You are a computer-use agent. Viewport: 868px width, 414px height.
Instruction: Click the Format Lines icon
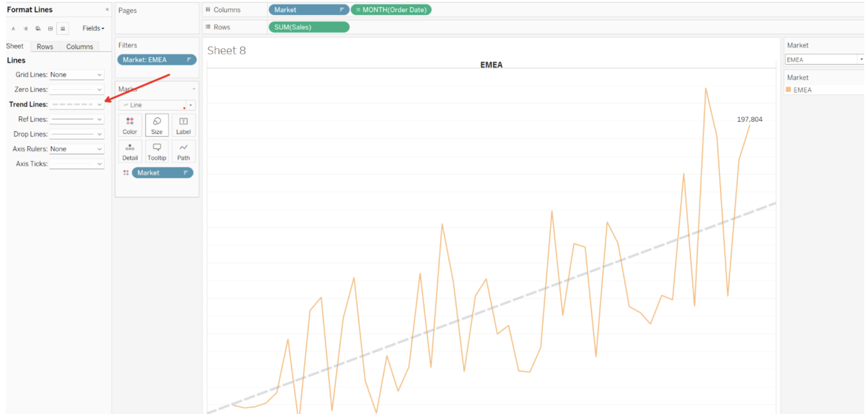pyautogui.click(x=63, y=29)
